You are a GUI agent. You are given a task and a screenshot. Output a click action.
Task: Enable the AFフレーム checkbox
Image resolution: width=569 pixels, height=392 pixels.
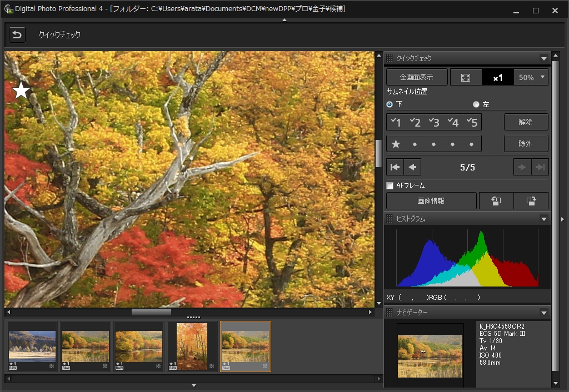(390, 185)
